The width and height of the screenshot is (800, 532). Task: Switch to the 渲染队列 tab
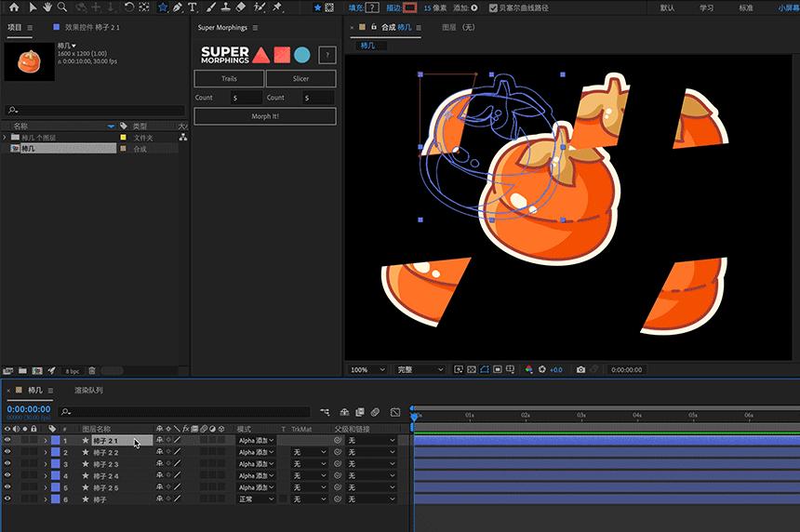click(x=89, y=391)
